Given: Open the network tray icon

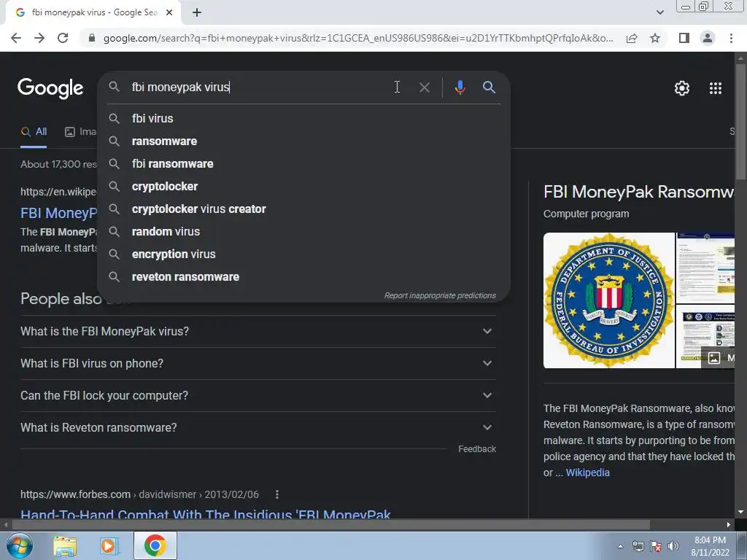Looking at the screenshot, I should pos(638,546).
